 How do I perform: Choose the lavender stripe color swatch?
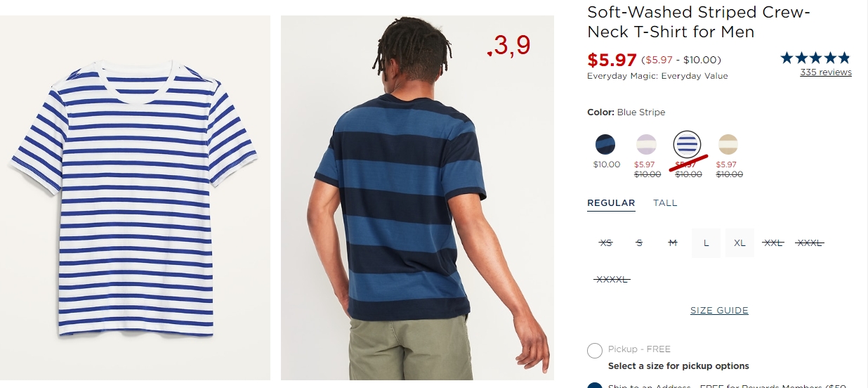pos(646,145)
